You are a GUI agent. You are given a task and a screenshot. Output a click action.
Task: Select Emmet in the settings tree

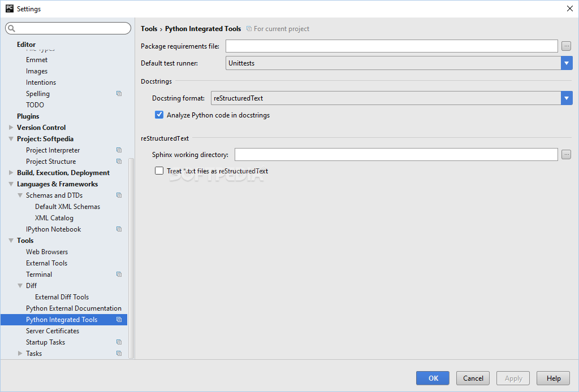[x=37, y=60]
